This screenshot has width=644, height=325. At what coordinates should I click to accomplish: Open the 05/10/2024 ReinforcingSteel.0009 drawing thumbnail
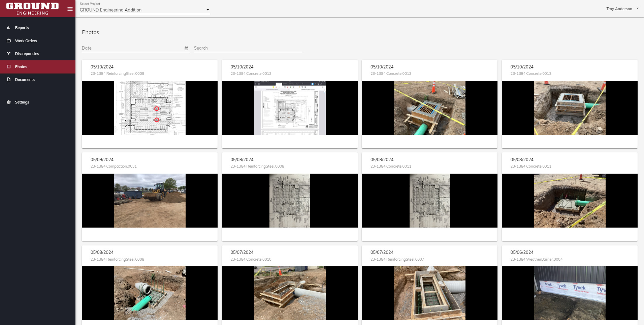[150, 108]
